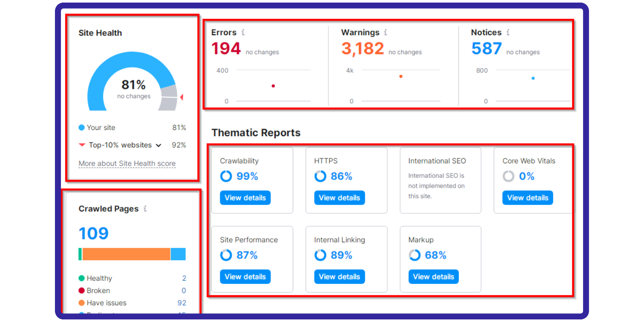Click the Crawled Pages info icon
The height and width of the screenshot is (322, 644).
145,209
